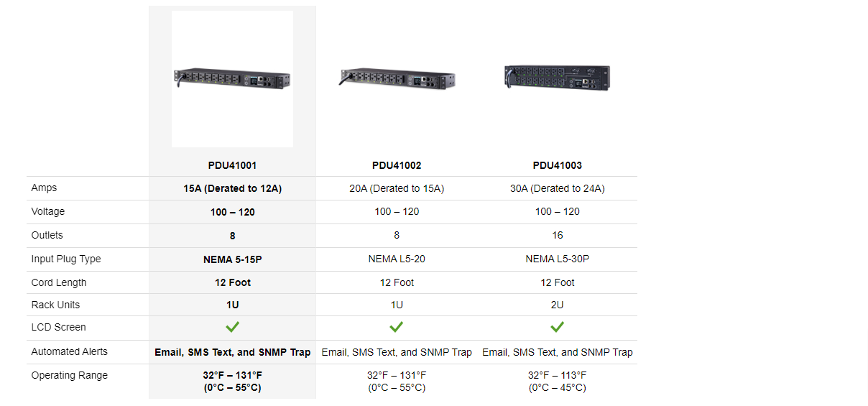The width and height of the screenshot is (868, 406).
Task: Click the 32°F – 113°F operating range cell
Action: coord(557,381)
